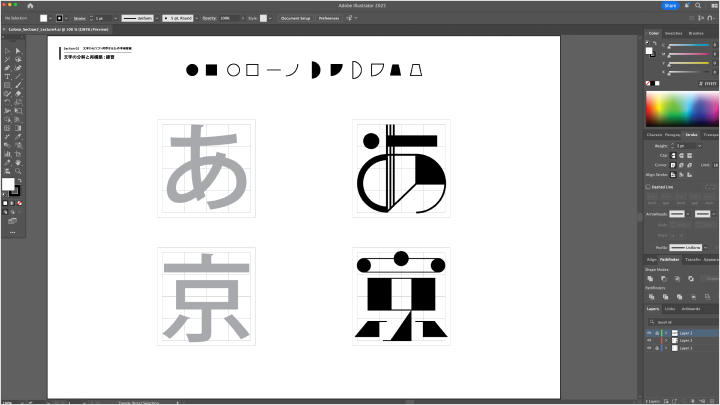Screen dimensions: 720x405
Task: Select the Selection tool arrow
Action: pyautogui.click(x=7, y=51)
